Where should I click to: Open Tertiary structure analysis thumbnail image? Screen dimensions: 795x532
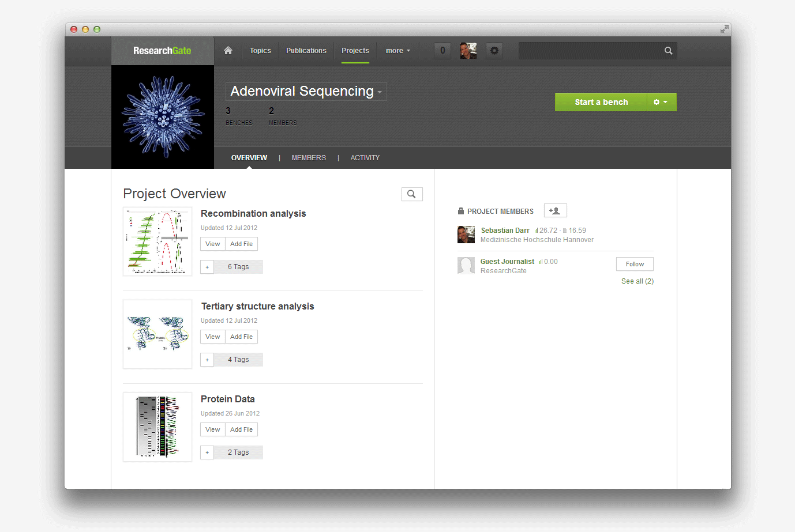(x=157, y=334)
